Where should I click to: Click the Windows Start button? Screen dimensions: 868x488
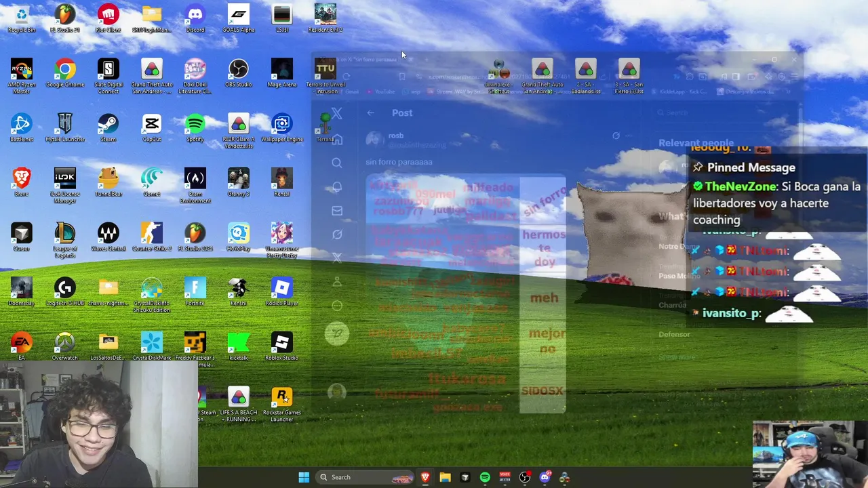304,477
